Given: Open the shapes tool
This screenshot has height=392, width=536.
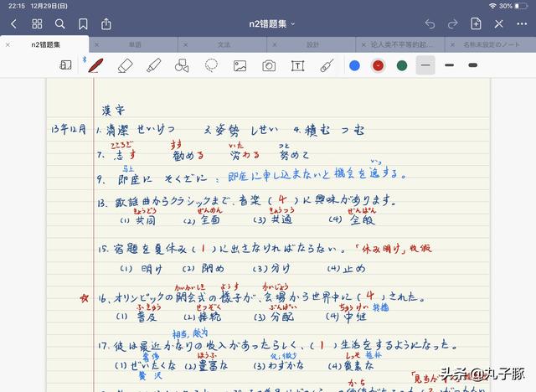Looking at the screenshot, I should coord(182,65).
